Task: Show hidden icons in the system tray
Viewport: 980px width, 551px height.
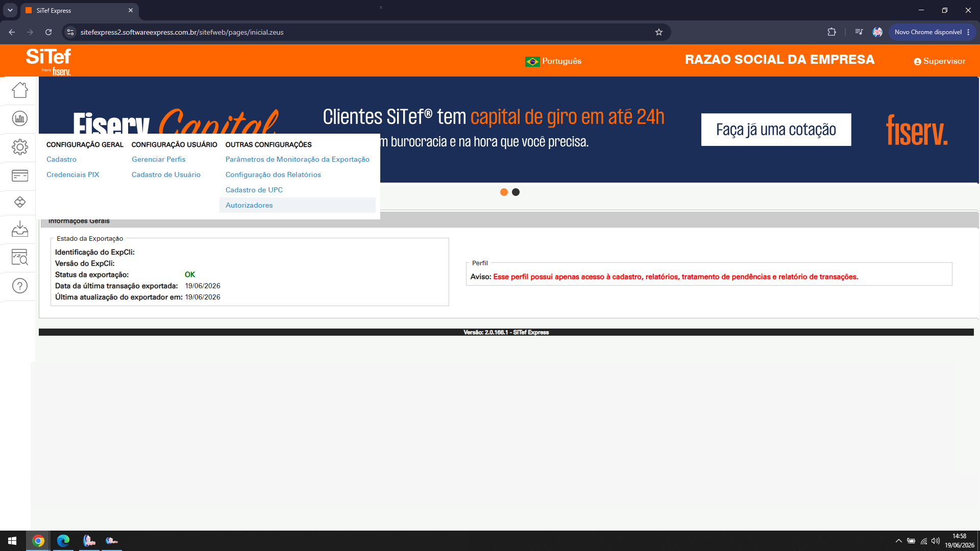Action: pos(898,541)
